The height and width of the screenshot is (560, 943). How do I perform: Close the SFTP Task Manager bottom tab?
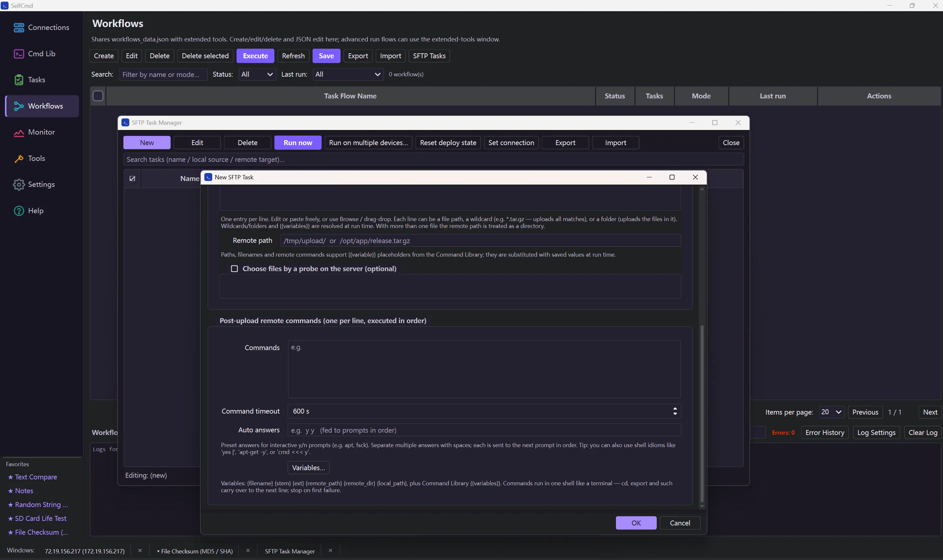tap(330, 550)
